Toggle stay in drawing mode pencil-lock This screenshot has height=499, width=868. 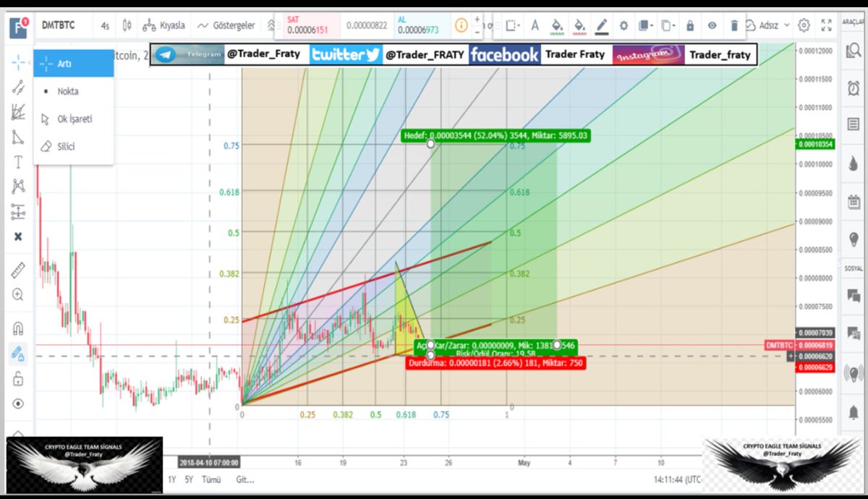point(18,354)
